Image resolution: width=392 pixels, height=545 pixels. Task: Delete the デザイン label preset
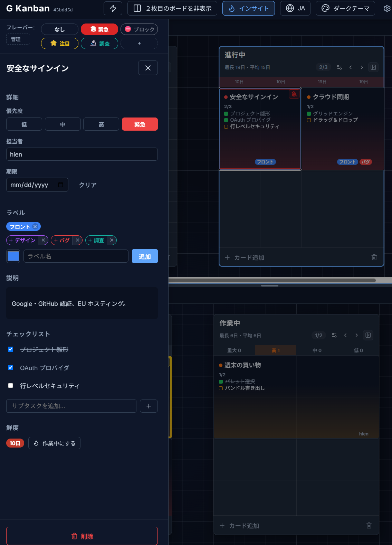43,240
